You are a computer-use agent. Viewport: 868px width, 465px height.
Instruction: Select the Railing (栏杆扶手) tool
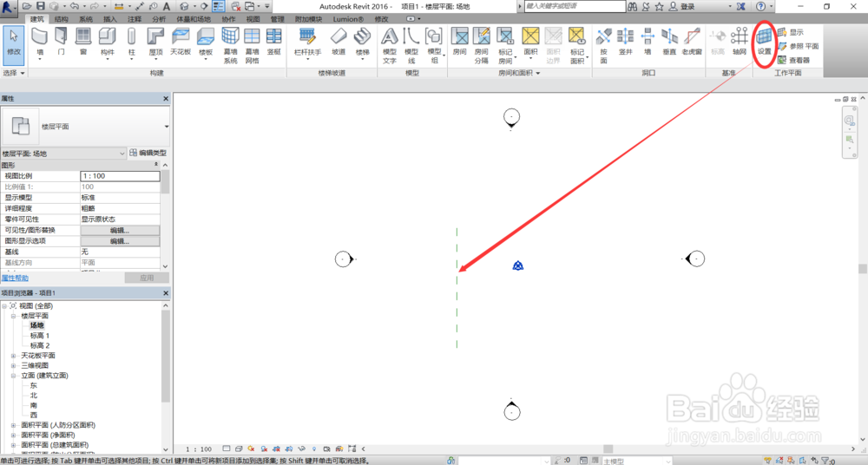pos(308,43)
